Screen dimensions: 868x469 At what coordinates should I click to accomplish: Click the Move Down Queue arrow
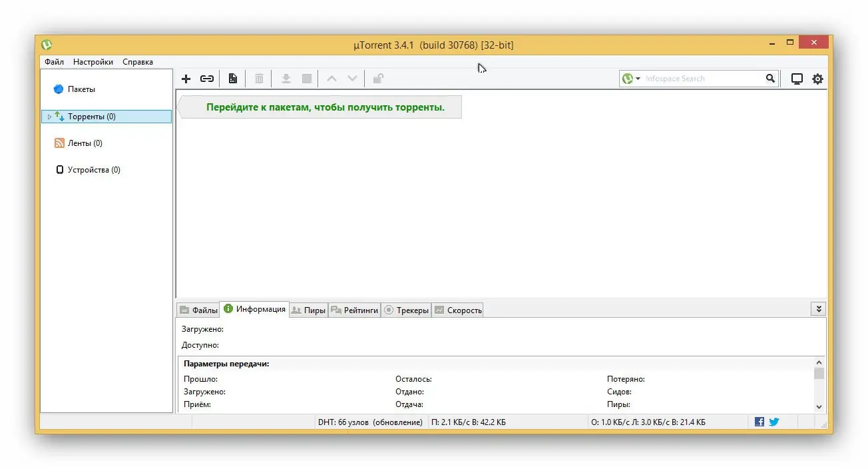pos(352,79)
